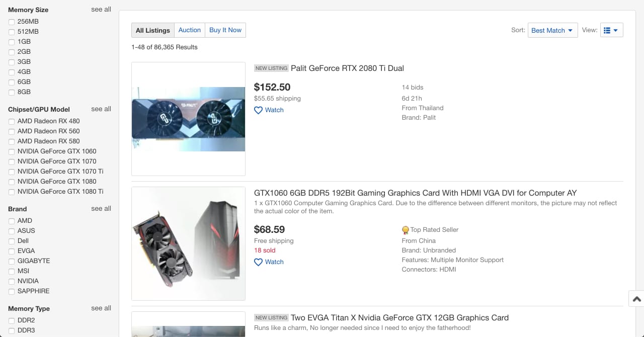
Task: Click see all for Brand
Action: coord(101,209)
